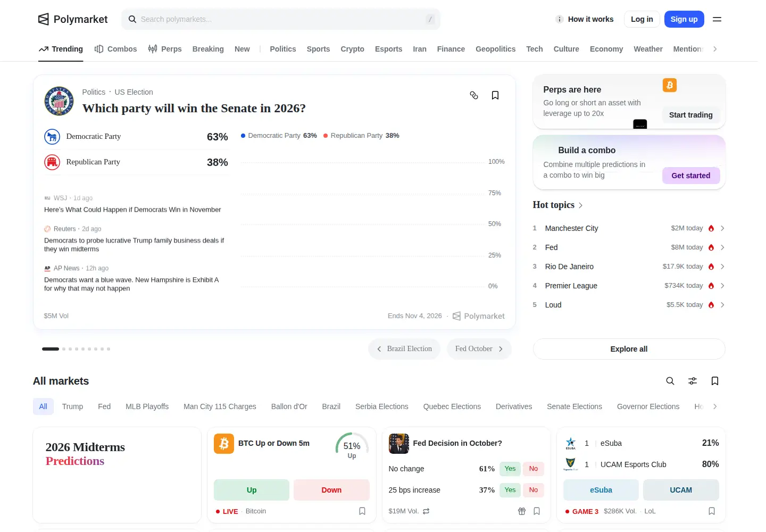
Task: Bookmark the eSuba vs UCAM card
Action: click(712, 511)
